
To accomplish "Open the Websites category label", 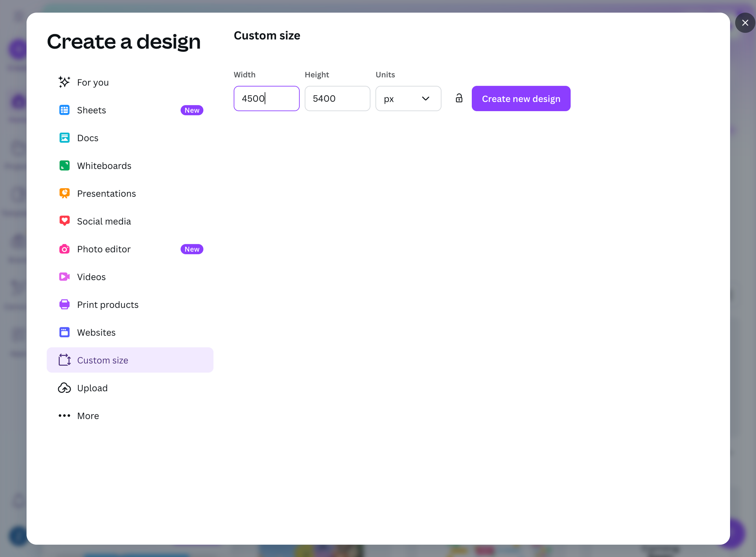I will [x=96, y=332].
